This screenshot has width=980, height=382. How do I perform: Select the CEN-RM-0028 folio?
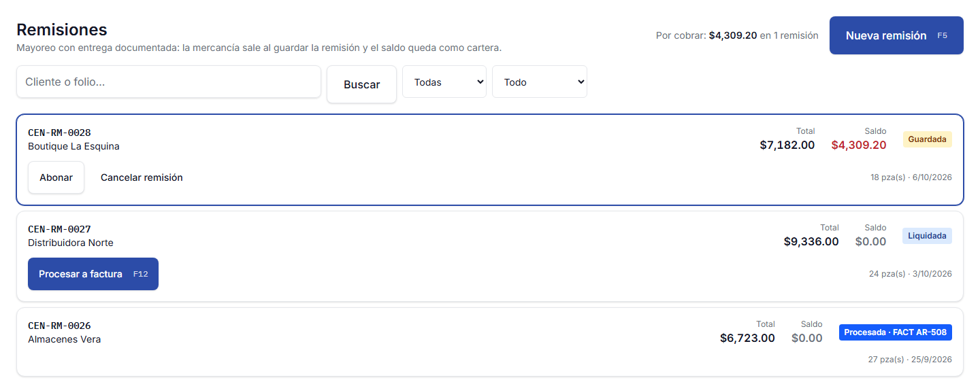coord(59,133)
